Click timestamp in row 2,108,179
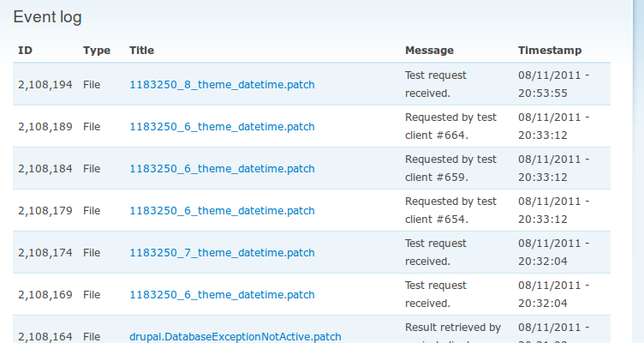Image resolution: width=644 pixels, height=343 pixels. pos(553,210)
